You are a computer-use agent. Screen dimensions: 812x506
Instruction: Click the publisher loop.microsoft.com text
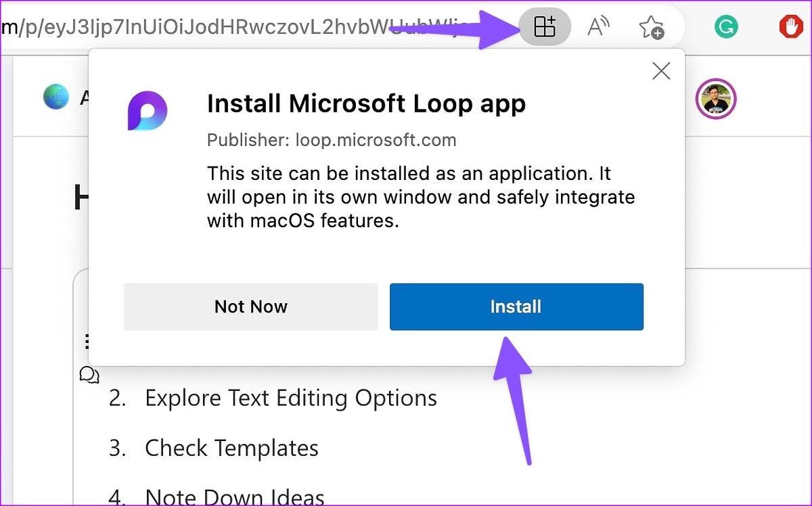332,140
